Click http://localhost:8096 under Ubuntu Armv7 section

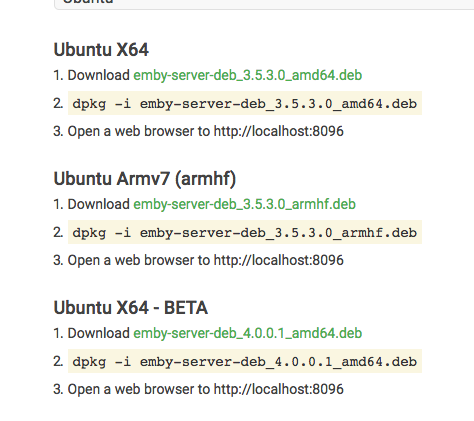(x=278, y=260)
